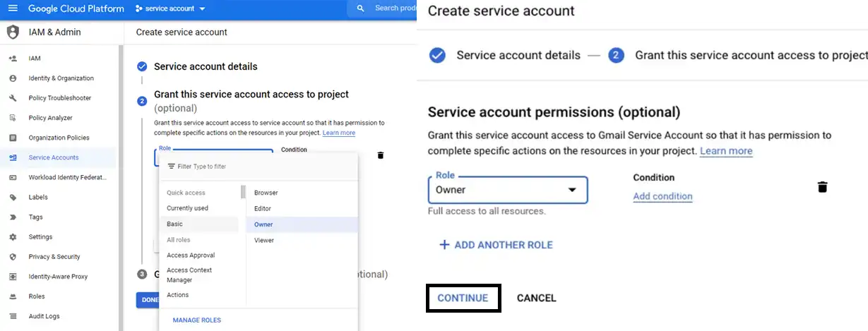
Task: Click Learn more link in right panel
Action: [726, 151]
